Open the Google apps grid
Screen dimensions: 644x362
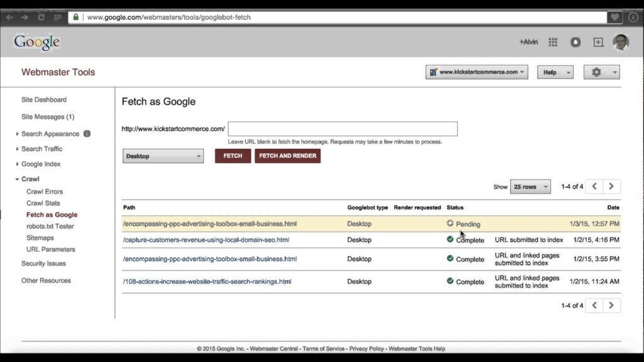click(553, 42)
